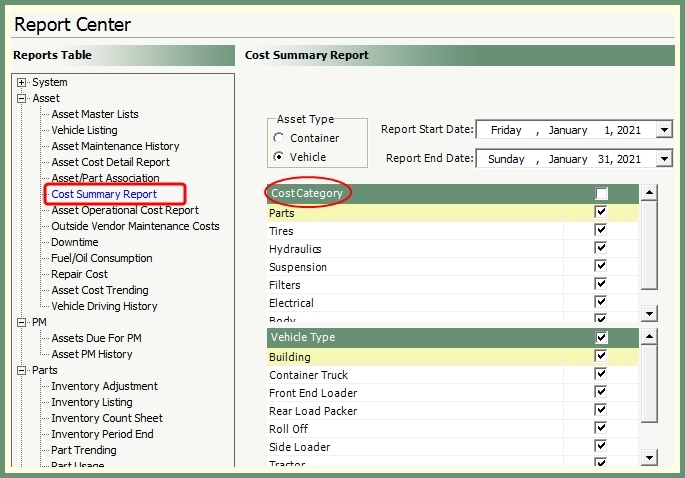
Task: Open the Fuel/Oil Consumption report
Action: [102, 258]
